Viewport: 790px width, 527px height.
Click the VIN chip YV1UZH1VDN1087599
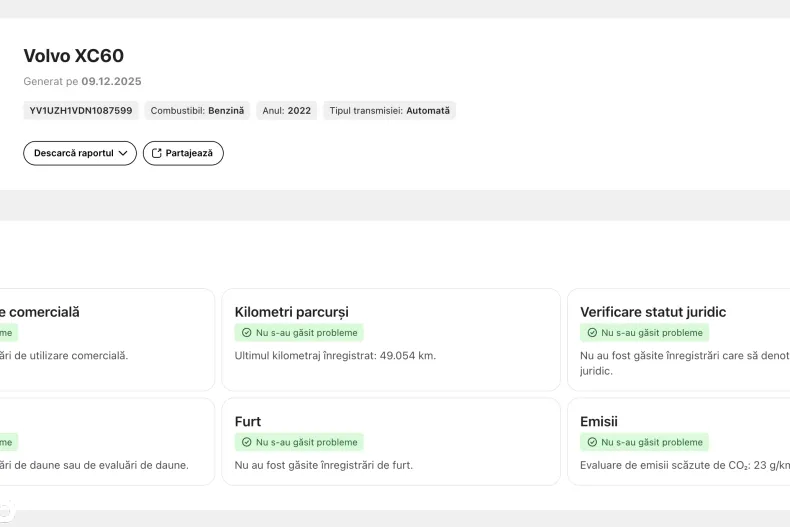pyautogui.click(x=81, y=111)
